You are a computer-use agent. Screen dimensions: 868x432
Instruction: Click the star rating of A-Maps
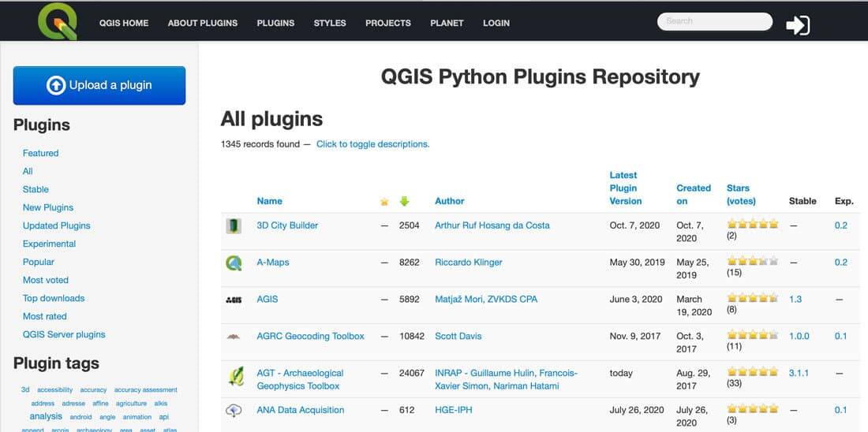click(x=753, y=261)
